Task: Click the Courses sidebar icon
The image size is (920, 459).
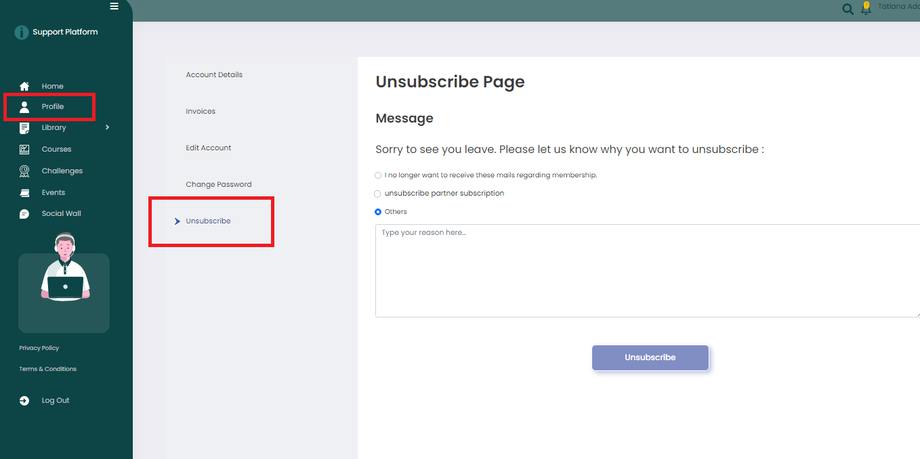Action: [24, 149]
